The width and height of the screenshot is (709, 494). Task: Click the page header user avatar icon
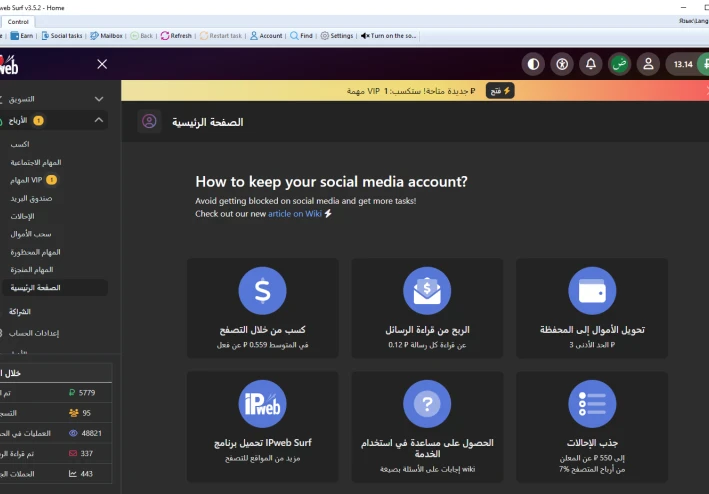tap(149, 122)
